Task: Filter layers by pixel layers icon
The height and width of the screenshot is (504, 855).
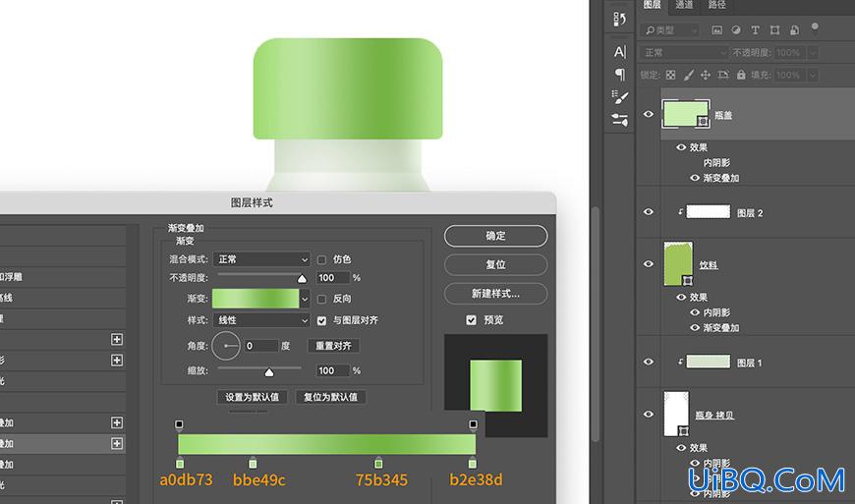Action: click(717, 30)
